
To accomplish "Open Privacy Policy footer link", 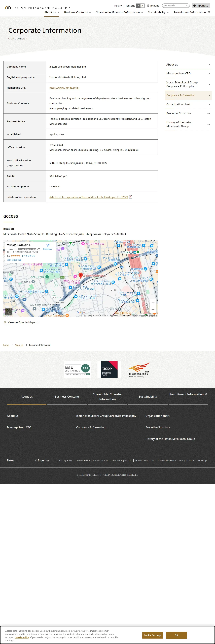I will click(x=66, y=460).
